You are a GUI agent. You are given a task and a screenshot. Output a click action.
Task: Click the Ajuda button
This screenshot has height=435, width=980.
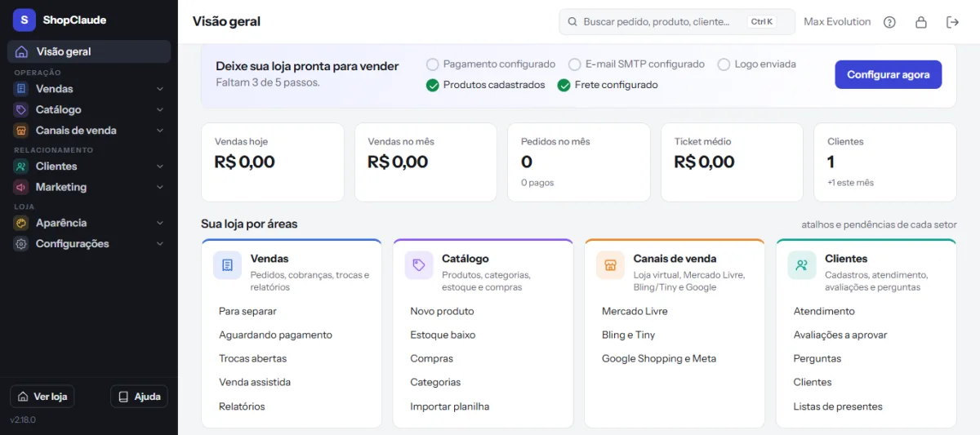tap(139, 397)
